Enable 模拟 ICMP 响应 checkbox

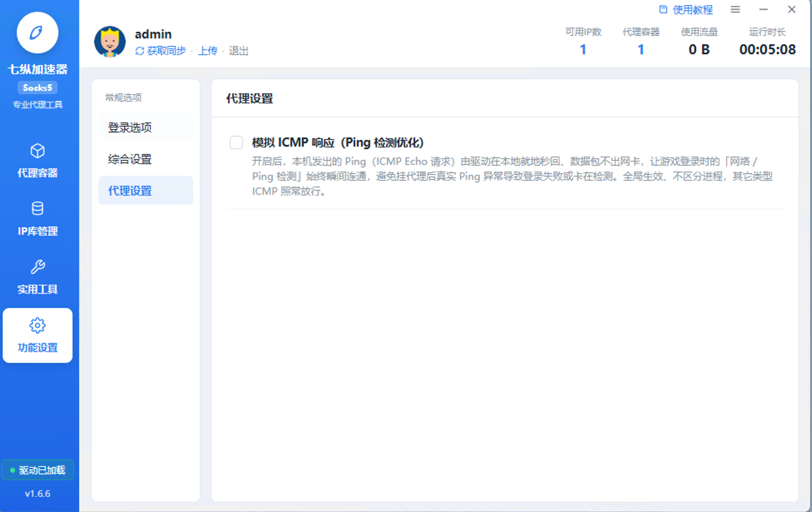click(236, 142)
